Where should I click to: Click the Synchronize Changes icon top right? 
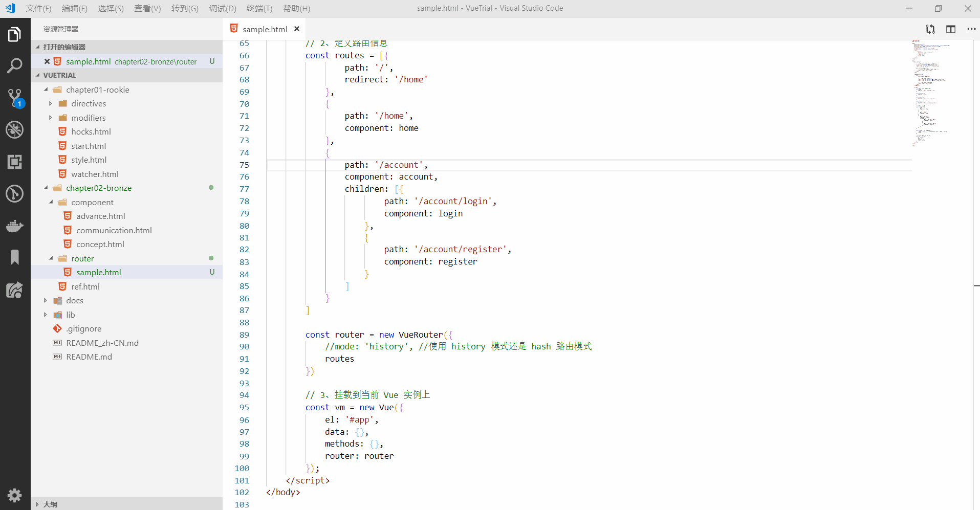point(930,29)
